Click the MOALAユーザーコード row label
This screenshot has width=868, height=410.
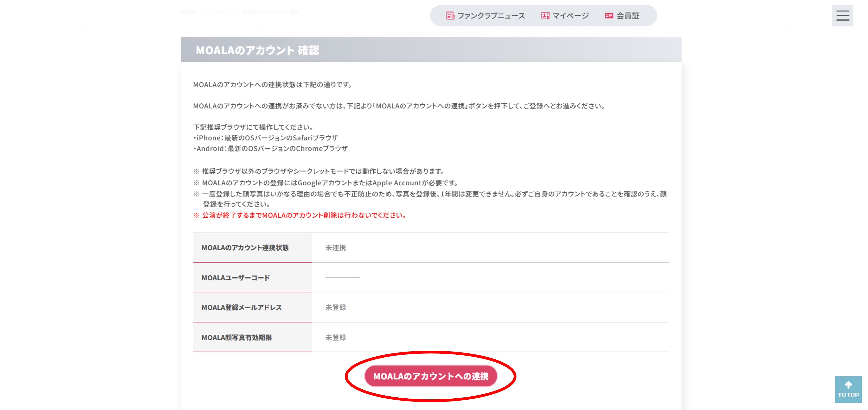(236, 278)
